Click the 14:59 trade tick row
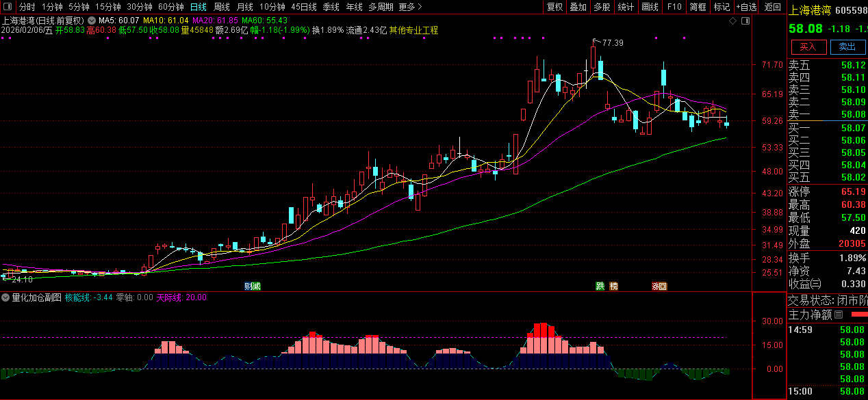 tap(828, 330)
